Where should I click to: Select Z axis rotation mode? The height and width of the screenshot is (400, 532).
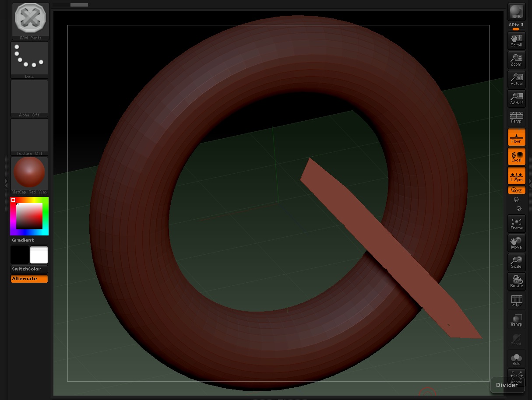click(x=519, y=209)
